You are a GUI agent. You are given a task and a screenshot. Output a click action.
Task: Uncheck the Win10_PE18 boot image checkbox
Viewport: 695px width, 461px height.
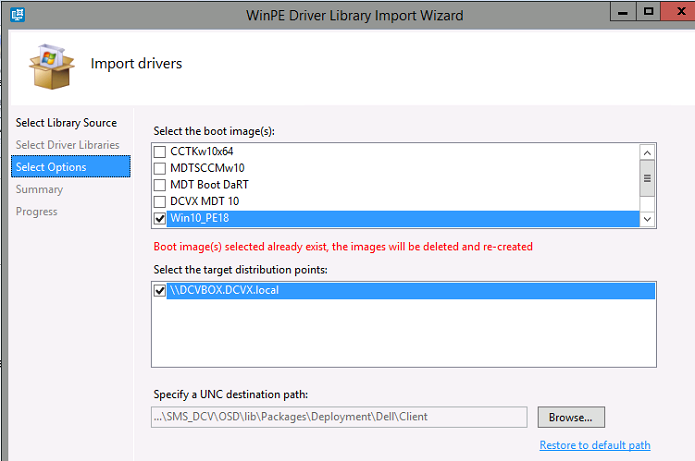pyautogui.click(x=160, y=219)
